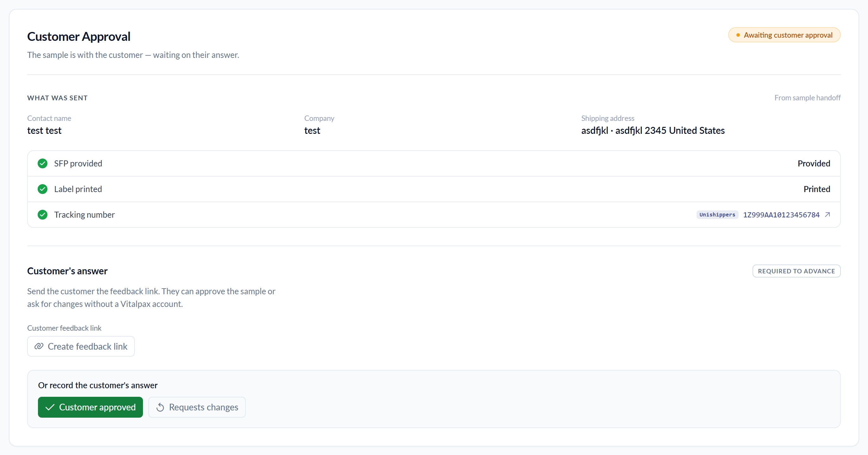Screen dimensions: 868x455
Task: Click the Customer's answer heading
Action: pos(67,271)
